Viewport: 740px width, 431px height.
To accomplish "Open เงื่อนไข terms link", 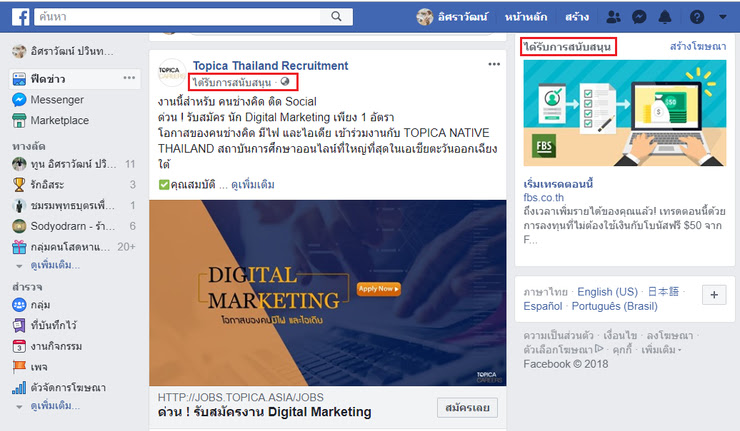I will pos(620,336).
